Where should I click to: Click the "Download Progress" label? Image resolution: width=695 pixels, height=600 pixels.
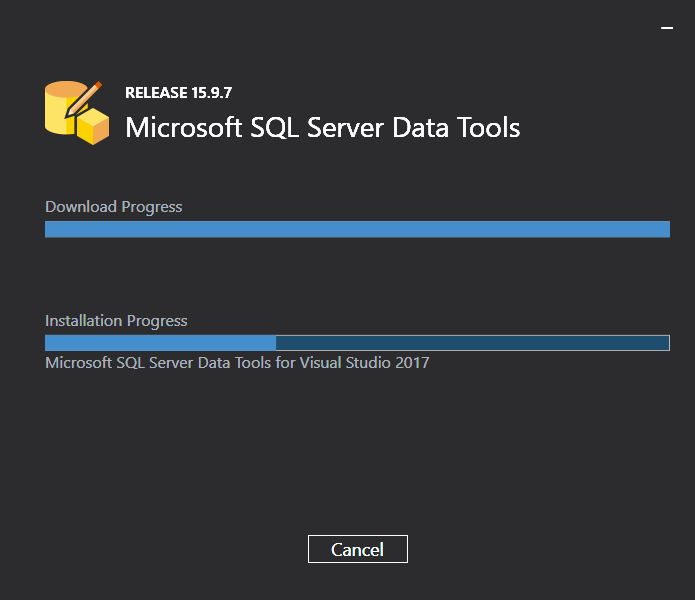(x=114, y=207)
